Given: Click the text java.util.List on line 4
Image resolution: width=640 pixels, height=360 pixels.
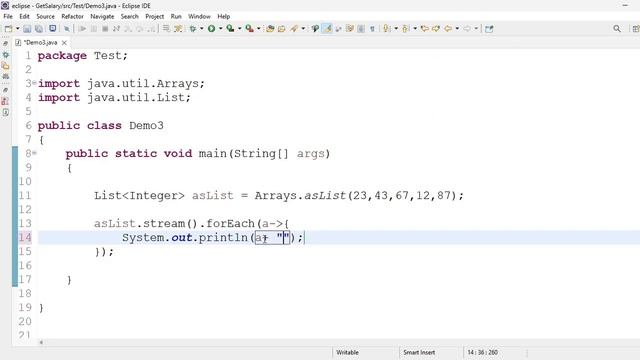Looking at the screenshot, I should (136, 98).
